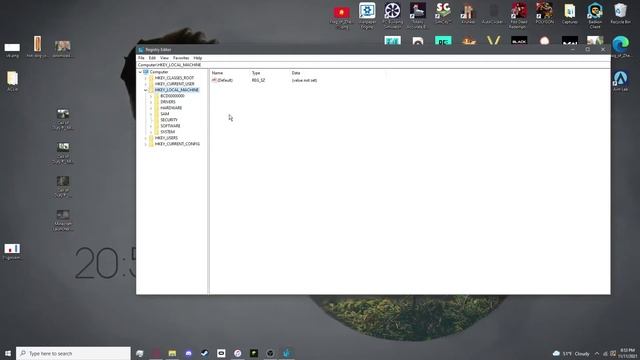The image size is (640, 360).
Task: Expand HKEY_CURRENT_CONFIG key arrow
Action: click(x=146, y=144)
